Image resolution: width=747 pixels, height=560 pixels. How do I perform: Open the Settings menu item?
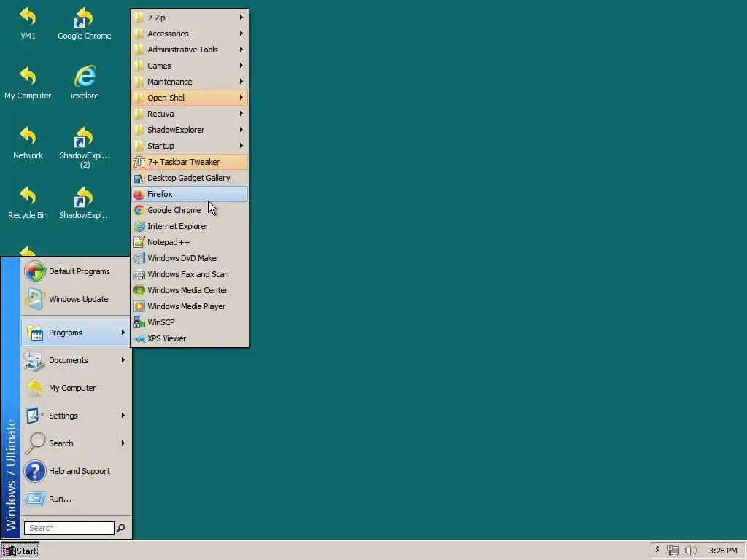[76, 416]
